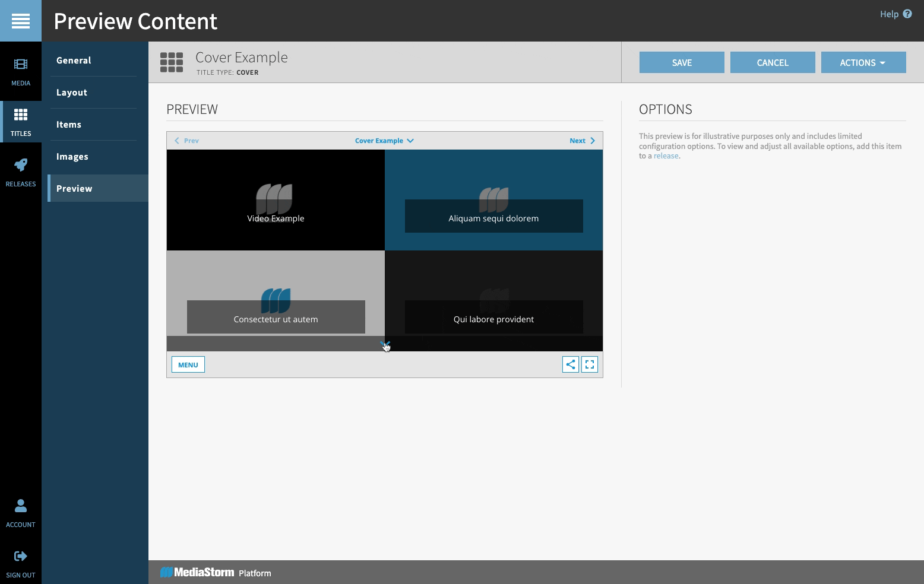Switch to the General tab
Screen dimensions: 924x584
(x=74, y=60)
